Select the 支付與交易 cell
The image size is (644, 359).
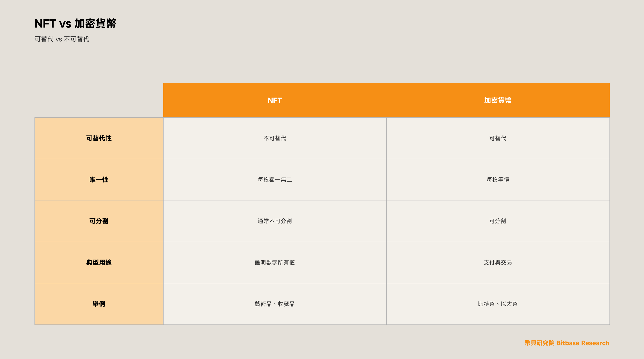click(x=498, y=262)
